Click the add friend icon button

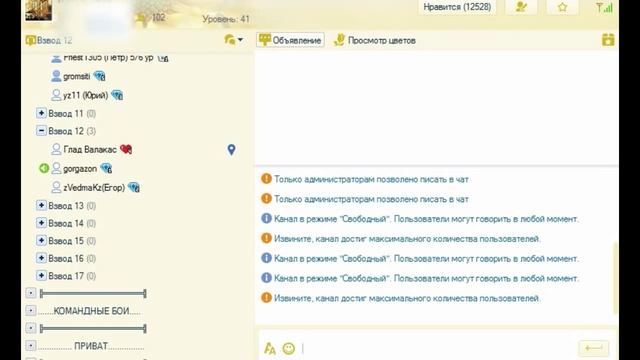521,7
